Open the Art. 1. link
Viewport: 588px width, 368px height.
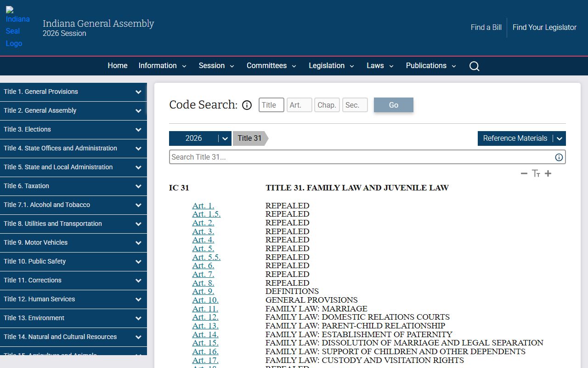(x=203, y=206)
